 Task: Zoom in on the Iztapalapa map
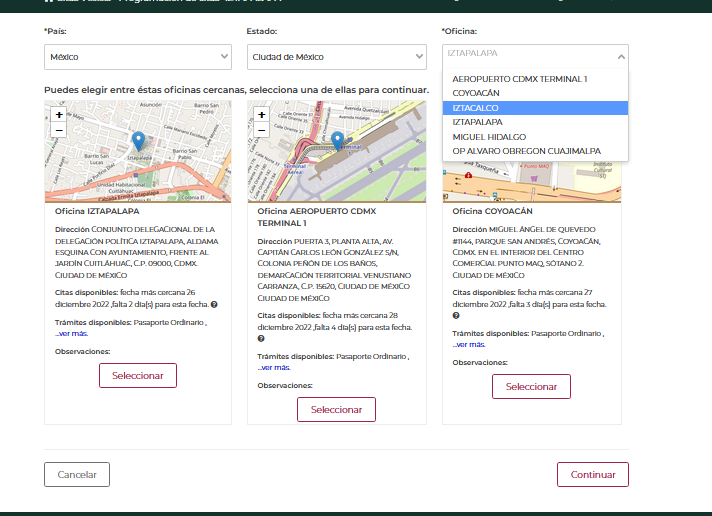pyautogui.click(x=59, y=115)
